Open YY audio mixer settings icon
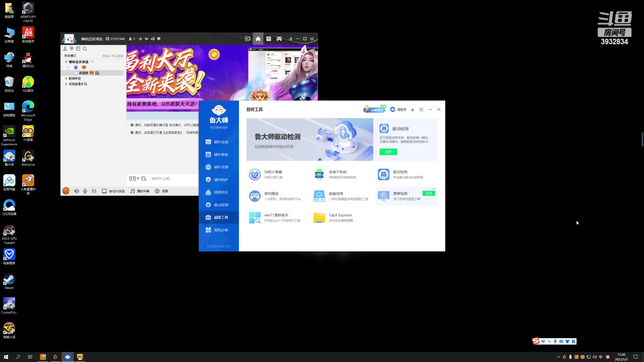The image size is (644, 362). (94, 191)
